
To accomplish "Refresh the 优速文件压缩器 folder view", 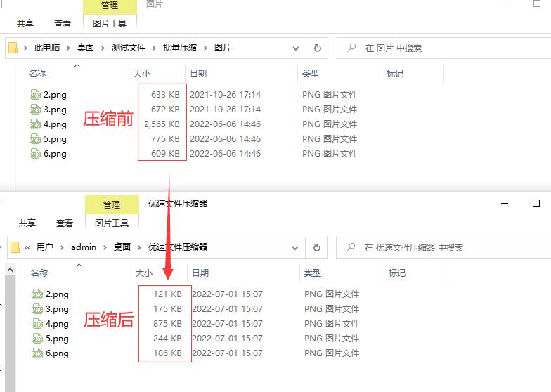I will 316,247.
